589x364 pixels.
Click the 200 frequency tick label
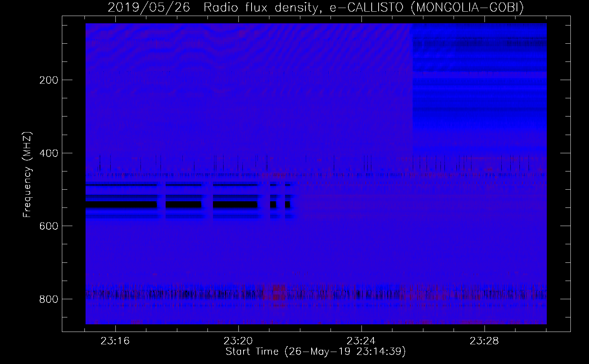point(48,80)
